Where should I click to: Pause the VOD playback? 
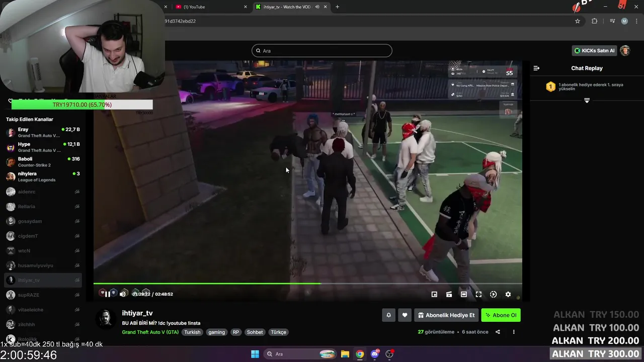pos(107,294)
